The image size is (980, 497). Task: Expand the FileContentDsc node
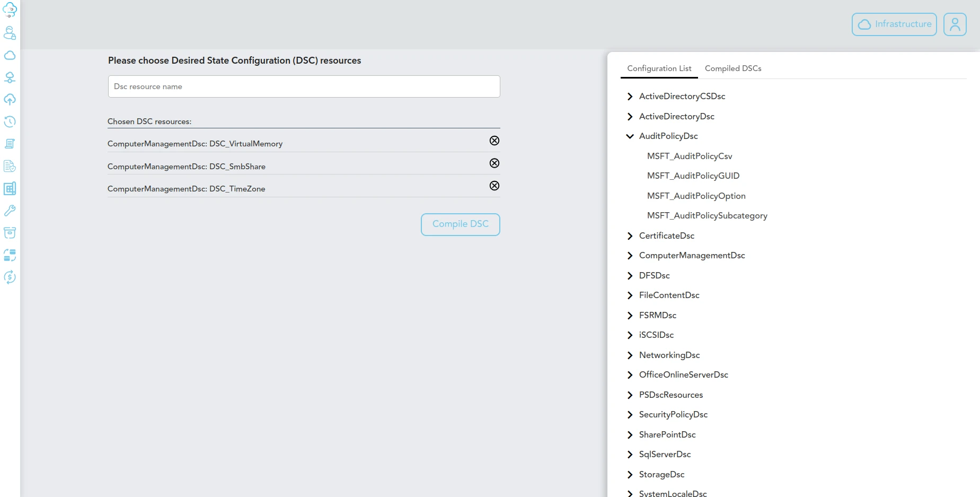[x=630, y=295]
